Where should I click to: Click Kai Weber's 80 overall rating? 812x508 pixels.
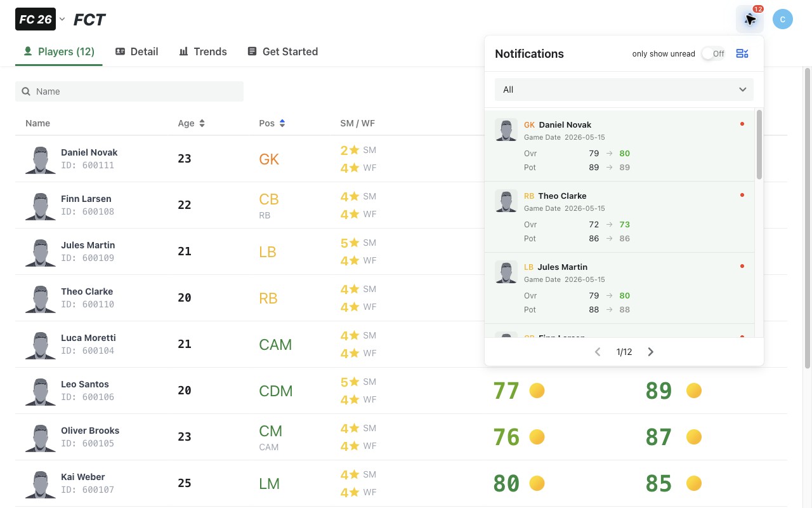506,484
